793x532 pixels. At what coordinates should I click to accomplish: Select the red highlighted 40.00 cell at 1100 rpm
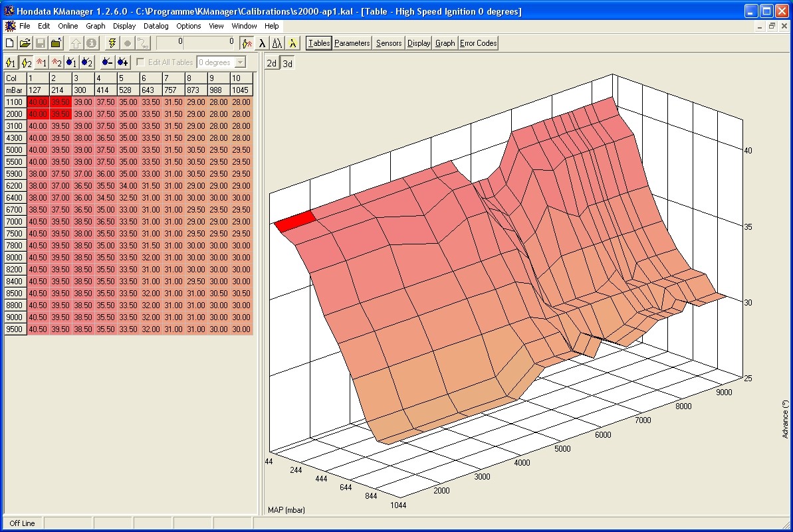click(x=38, y=102)
